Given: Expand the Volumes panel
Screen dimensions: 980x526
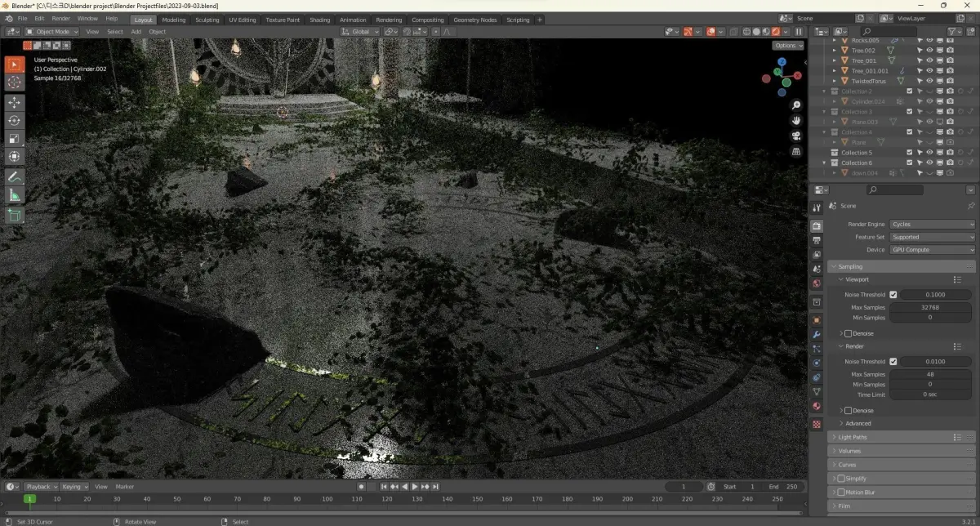Looking at the screenshot, I should point(902,451).
